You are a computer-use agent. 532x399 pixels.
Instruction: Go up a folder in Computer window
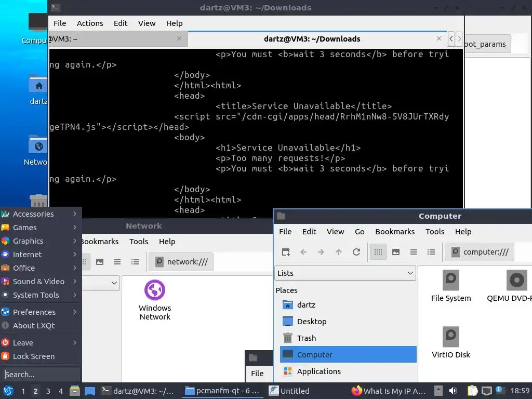[339, 252]
